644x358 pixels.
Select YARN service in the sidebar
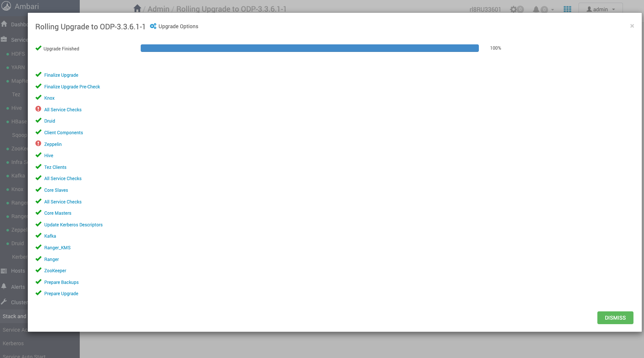pyautogui.click(x=18, y=67)
